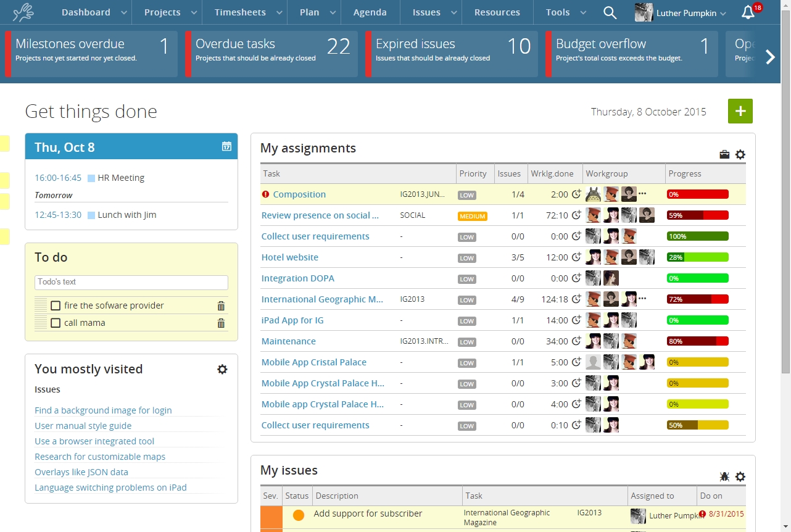Check the 'fire the sofware provider' checkbox

56,305
